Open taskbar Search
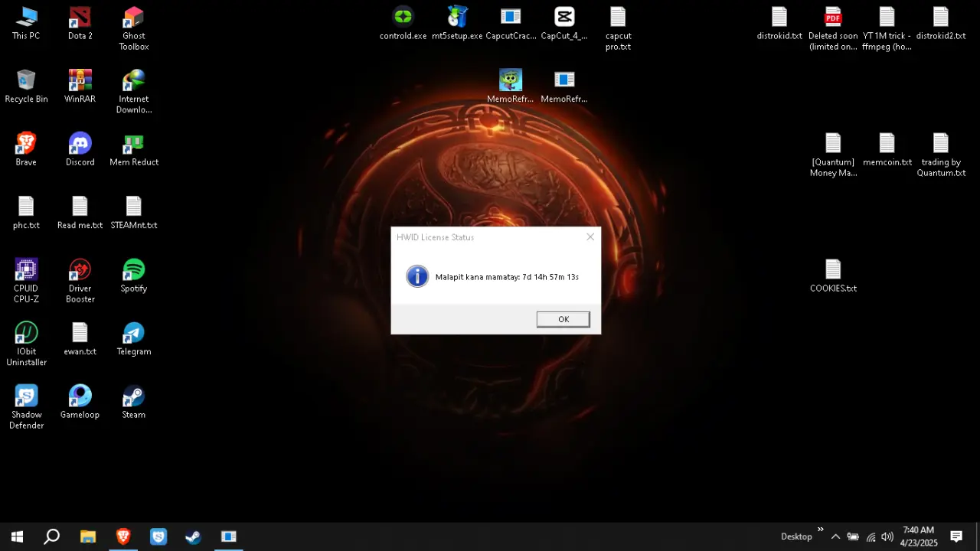Screen dimensions: 980x551 click(x=51, y=536)
